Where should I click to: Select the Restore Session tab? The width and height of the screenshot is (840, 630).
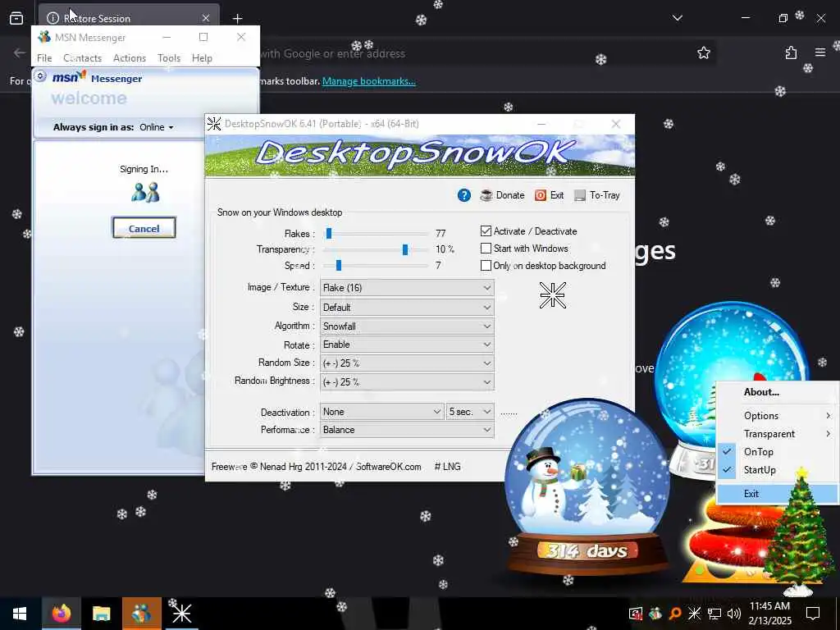click(129, 18)
